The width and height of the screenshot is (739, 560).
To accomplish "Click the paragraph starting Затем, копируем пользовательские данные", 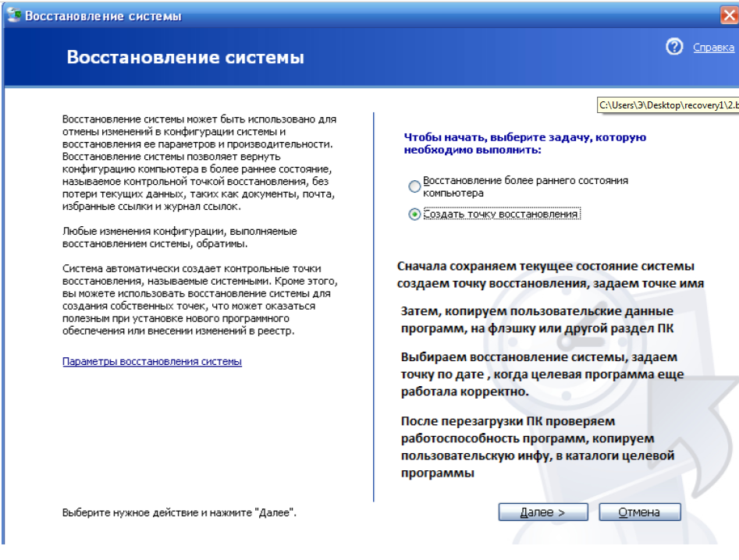I will pyautogui.click(x=538, y=319).
